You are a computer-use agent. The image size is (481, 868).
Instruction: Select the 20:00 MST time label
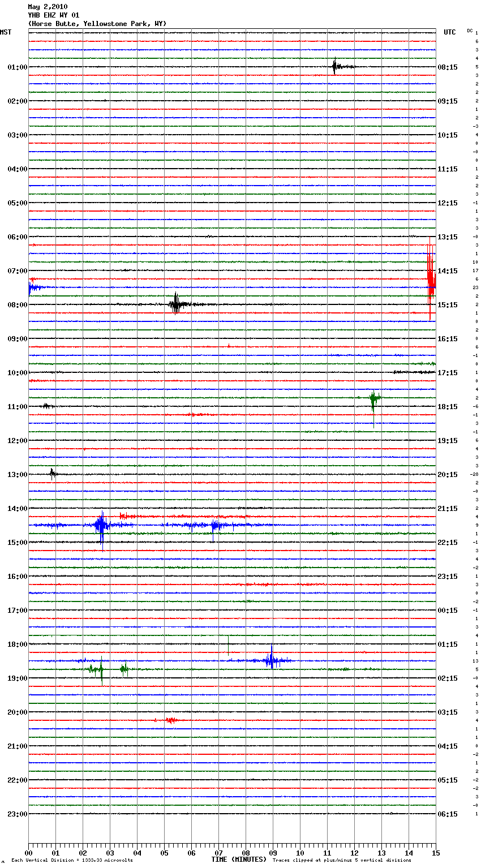17,712
